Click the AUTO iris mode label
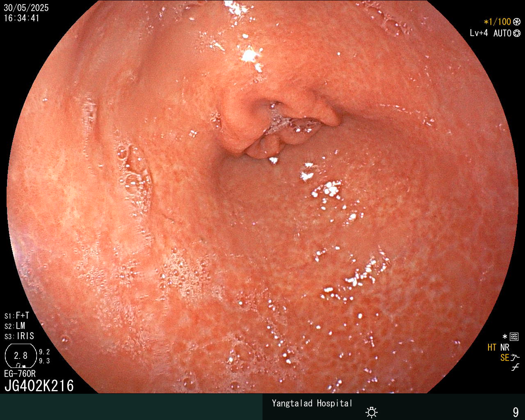525x420 pixels. [502, 33]
